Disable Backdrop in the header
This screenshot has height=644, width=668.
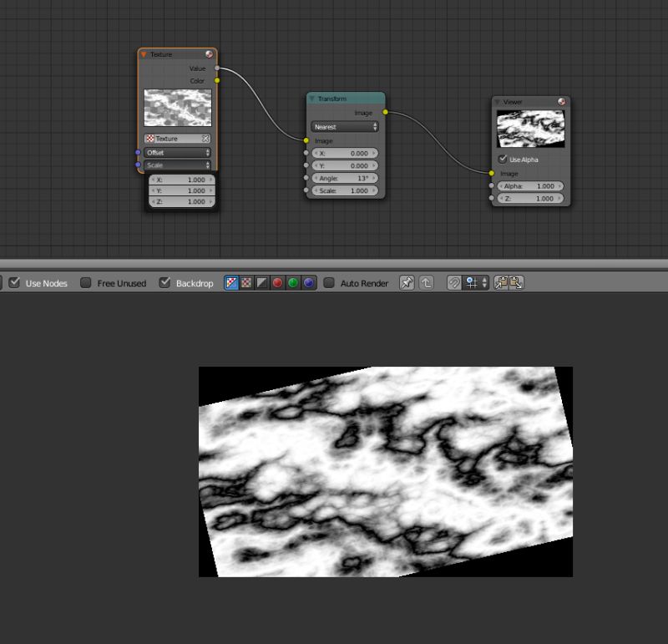(164, 283)
